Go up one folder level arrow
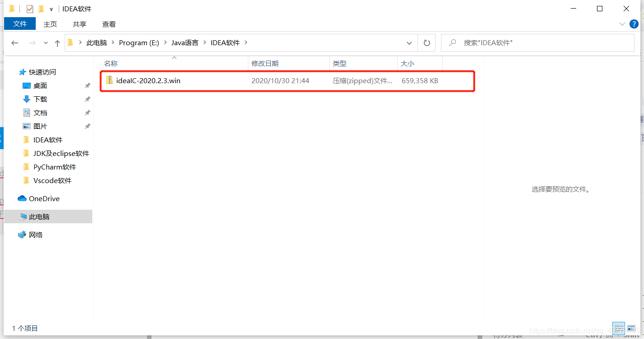The image size is (644, 339). point(57,43)
